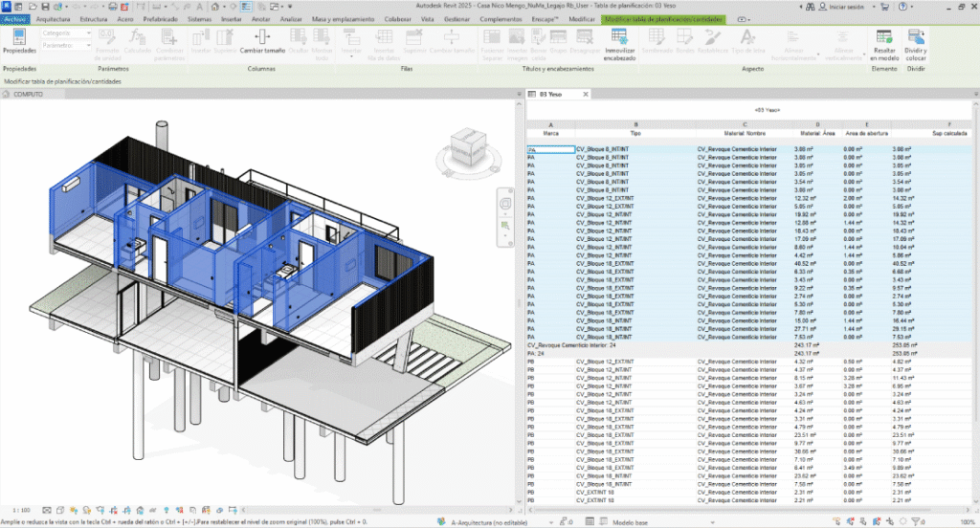Viewport: 980px width, 528px height.
Task: Click the Sup calculada column header
Action: (949, 133)
